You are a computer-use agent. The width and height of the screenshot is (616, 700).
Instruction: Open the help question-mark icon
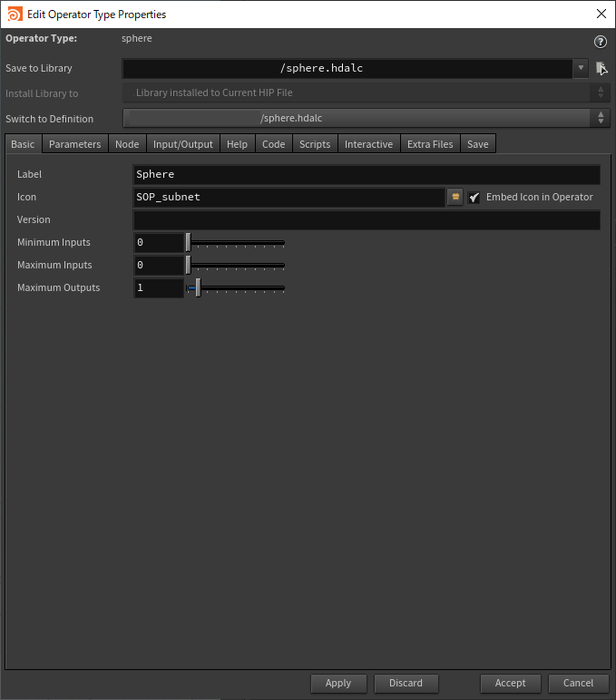point(600,42)
